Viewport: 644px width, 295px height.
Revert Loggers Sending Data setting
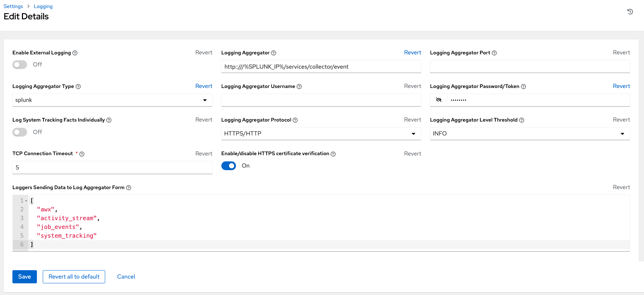coord(621,187)
